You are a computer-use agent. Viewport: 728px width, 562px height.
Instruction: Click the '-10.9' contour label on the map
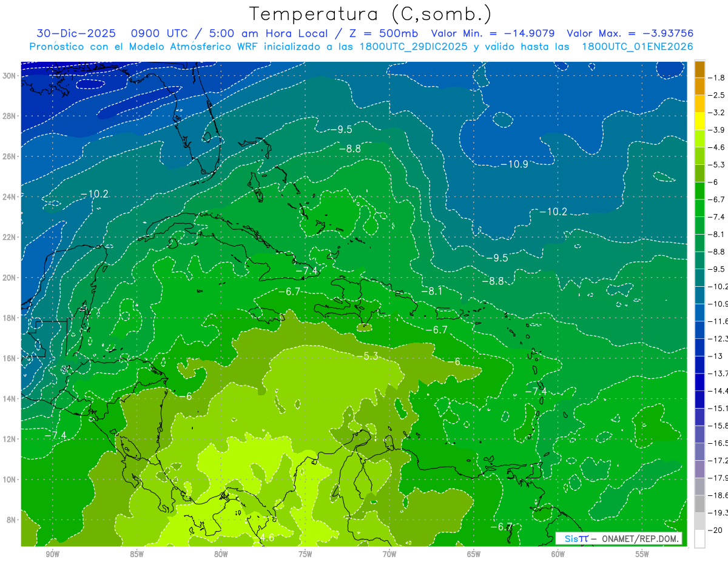point(514,164)
